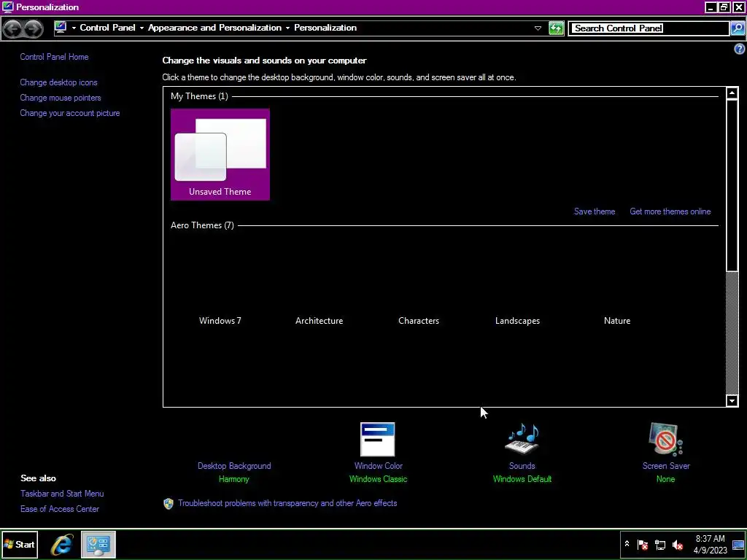The image size is (747, 560).
Task: Go to Control Panel breadcrumb
Action: [x=108, y=28]
